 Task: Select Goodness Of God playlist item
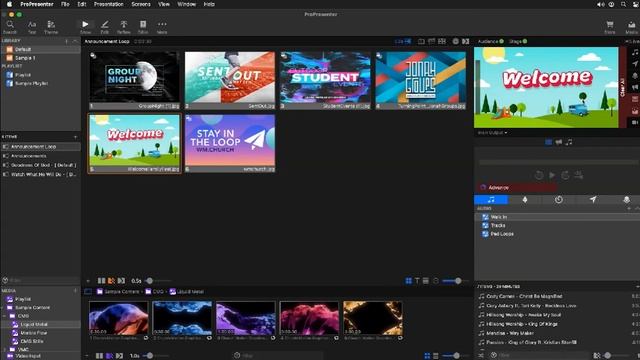(40, 165)
